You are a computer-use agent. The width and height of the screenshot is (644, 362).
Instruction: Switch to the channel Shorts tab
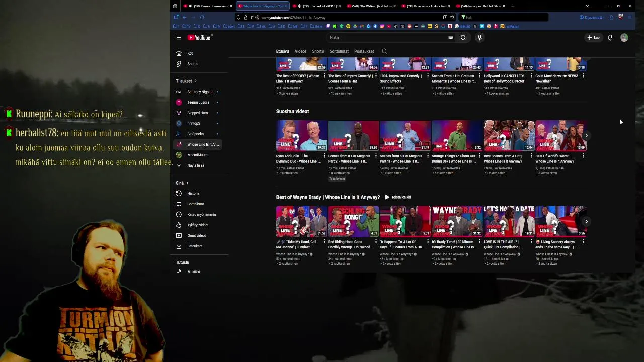tap(318, 51)
